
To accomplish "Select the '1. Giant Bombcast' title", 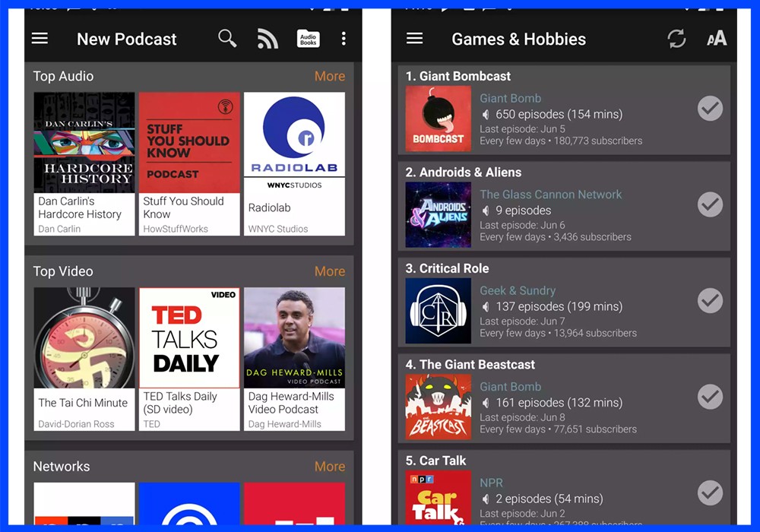I will pyautogui.click(x=458, y=76).
